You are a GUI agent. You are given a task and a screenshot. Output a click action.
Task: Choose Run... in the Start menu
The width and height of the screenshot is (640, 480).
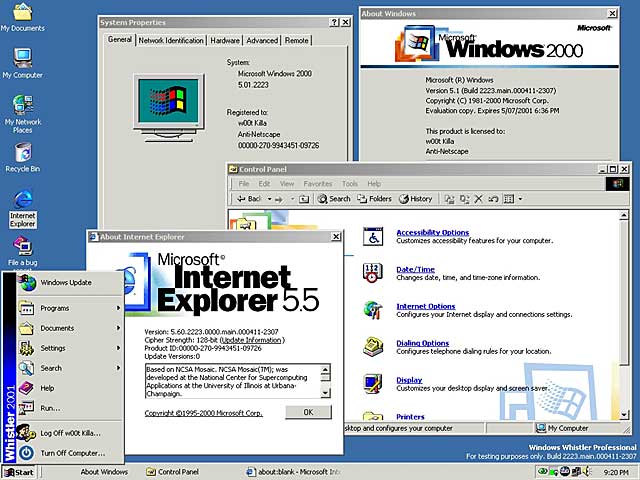(70, 408)
